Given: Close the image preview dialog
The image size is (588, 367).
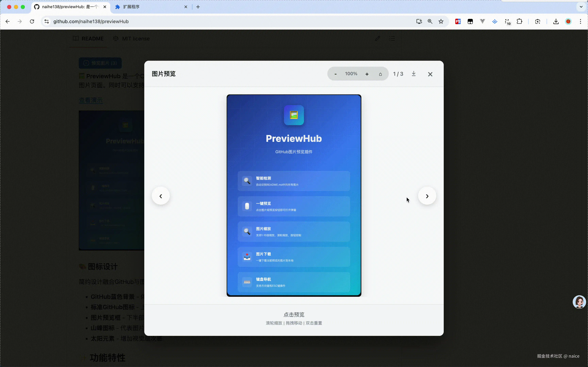Looking at the screenshot, I should point(430,74).
